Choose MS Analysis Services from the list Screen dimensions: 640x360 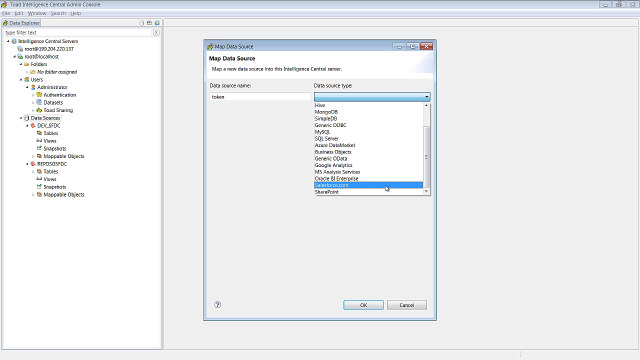point(368,172)
